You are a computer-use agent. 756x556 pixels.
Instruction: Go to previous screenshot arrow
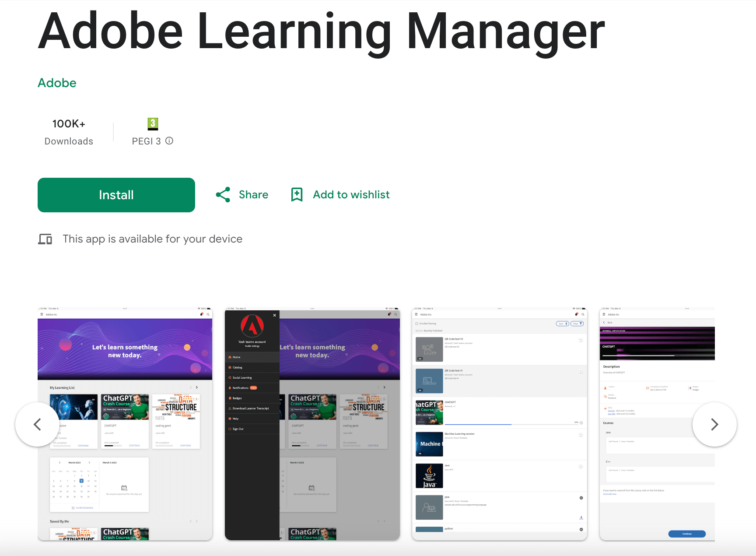[38, 424]
